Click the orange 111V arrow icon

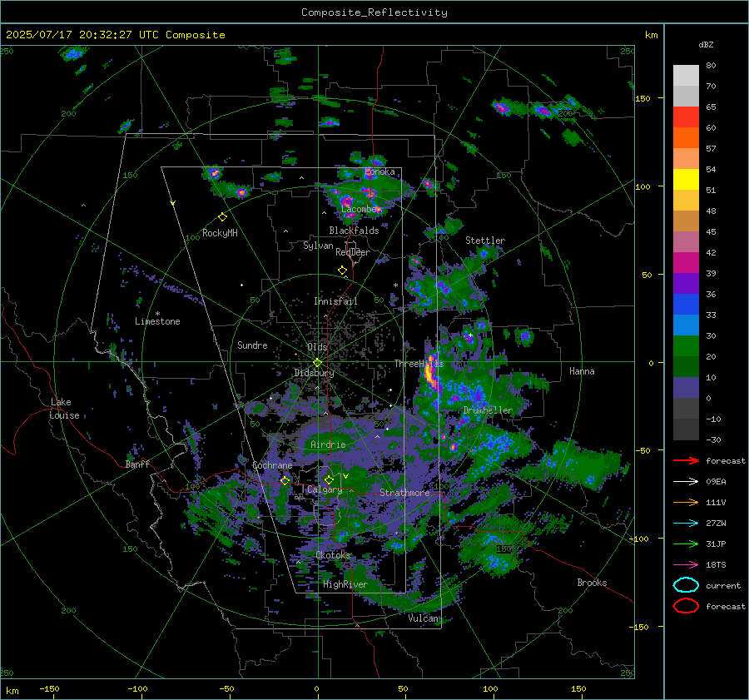tap(686, 502)
